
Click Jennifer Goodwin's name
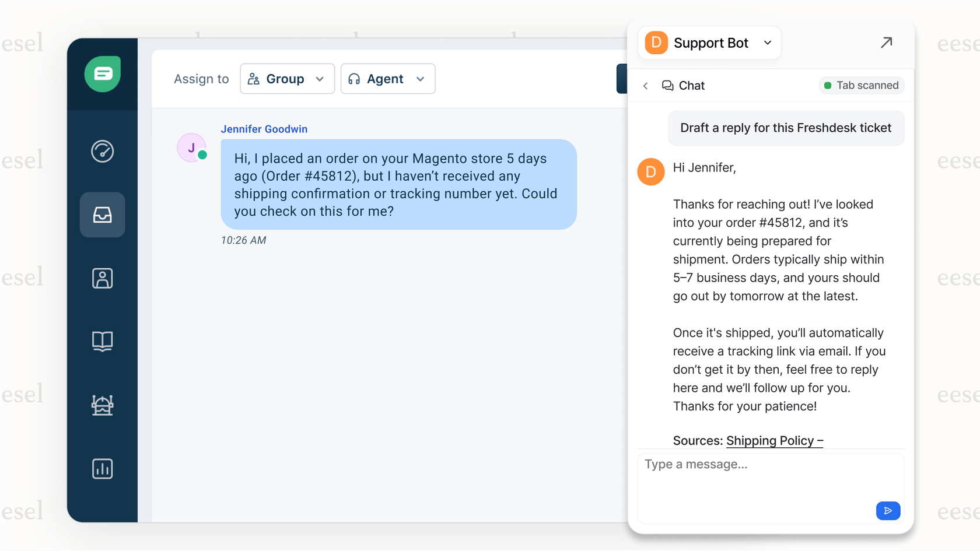pyautogui.click(x=264, y=129)
